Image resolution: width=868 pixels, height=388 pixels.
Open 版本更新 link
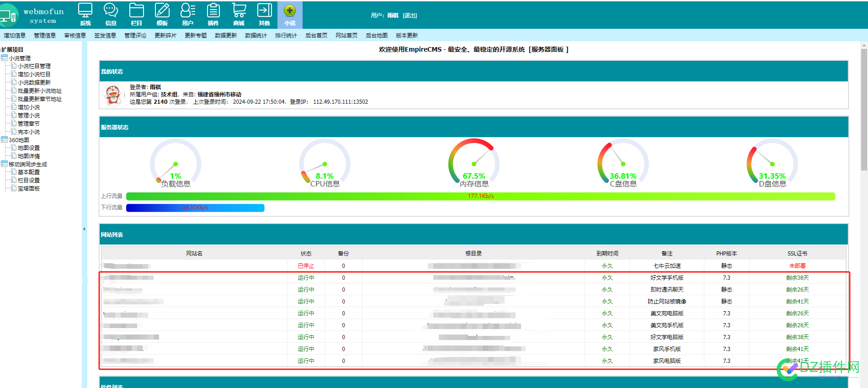click(407, 36)
